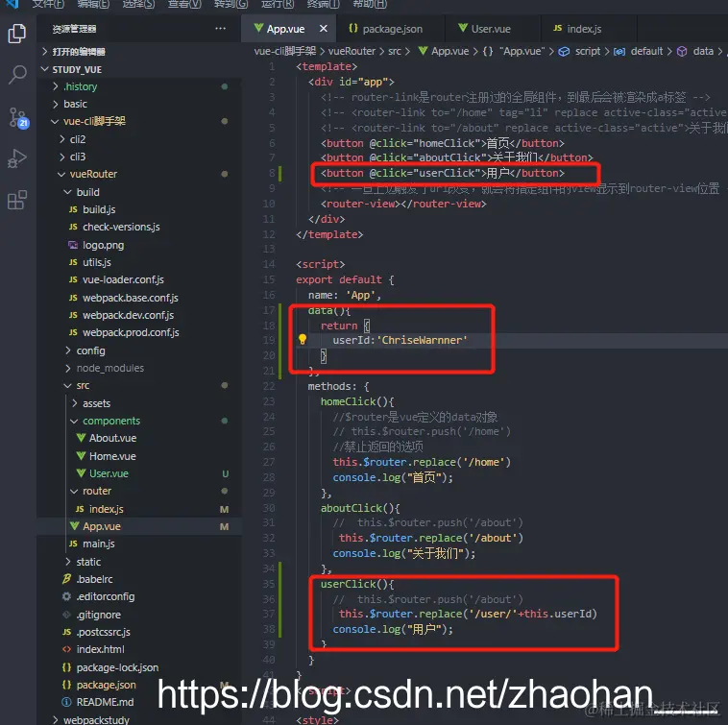Open index.html file
728x725 pixels.
point(100,649)
